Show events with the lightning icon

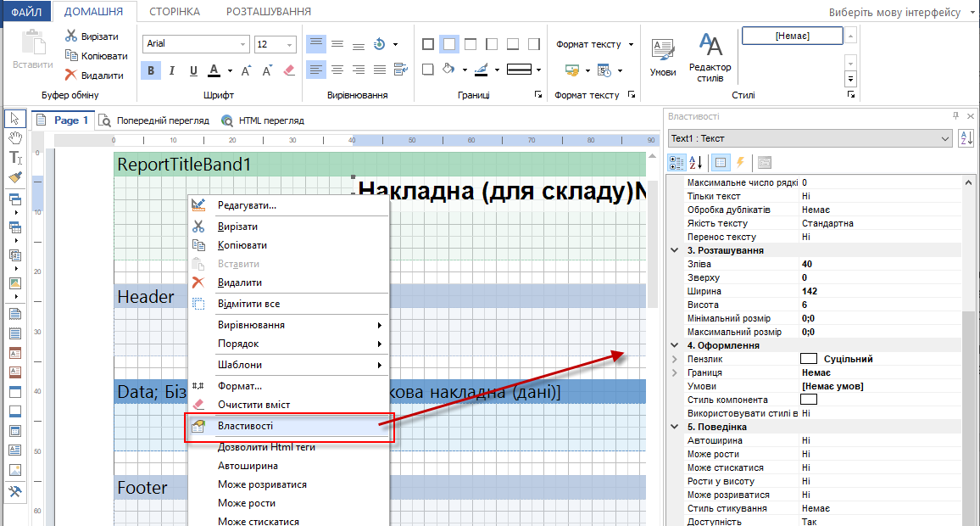coord(739,162)
